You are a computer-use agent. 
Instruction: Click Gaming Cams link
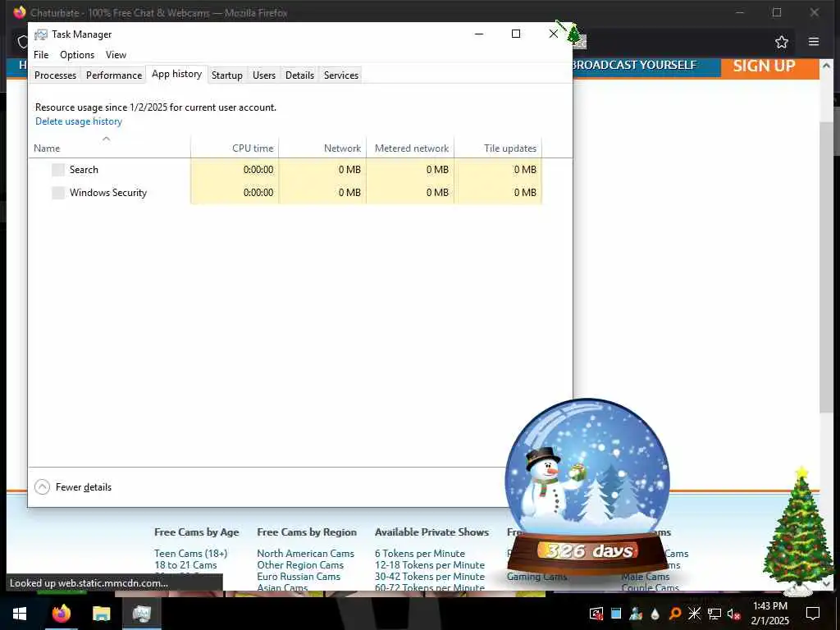tap(536, 577)
